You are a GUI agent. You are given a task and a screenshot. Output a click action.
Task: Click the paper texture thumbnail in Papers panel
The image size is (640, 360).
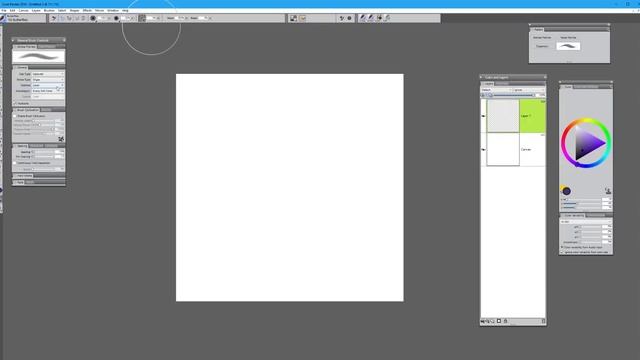click(568, 46)
